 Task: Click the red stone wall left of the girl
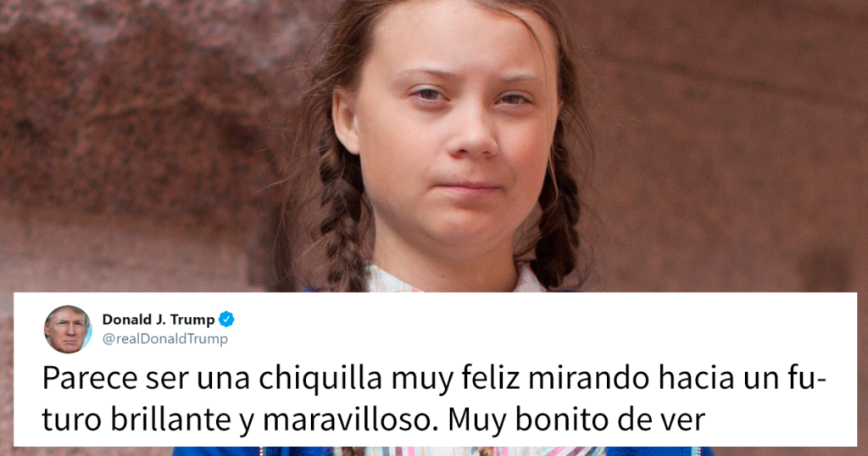pyautogui.click(x=138, y=144)
